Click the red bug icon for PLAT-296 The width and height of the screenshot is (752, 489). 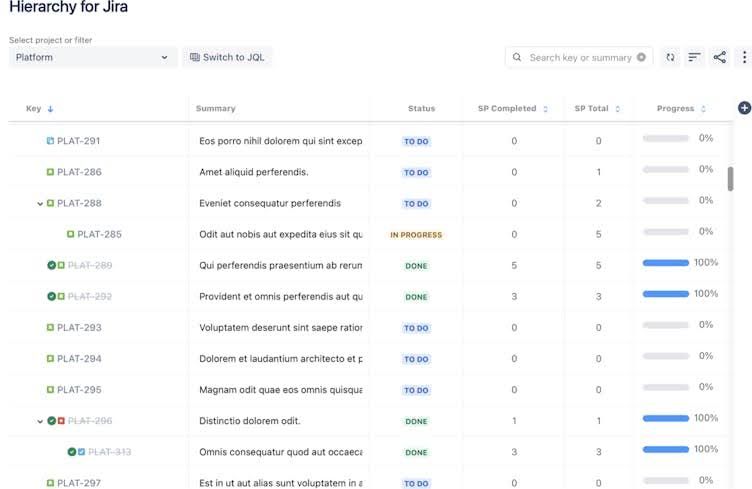61,421
